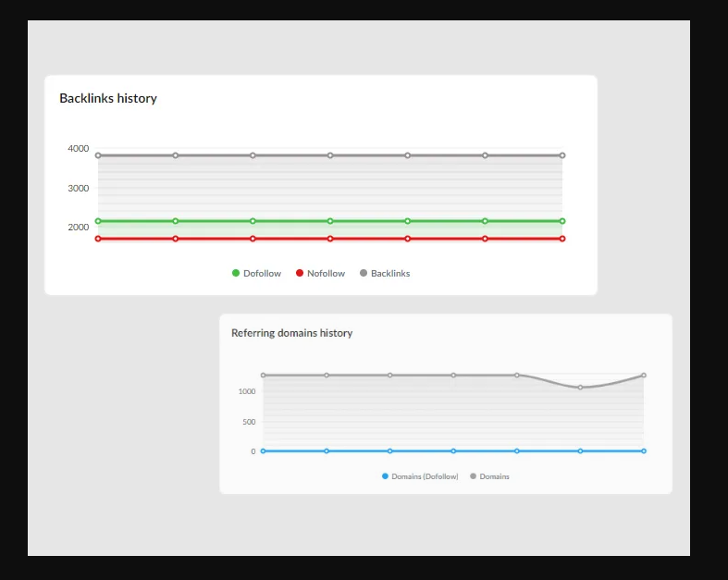728x580 pixels.
Task: Click the first blue Domains (Dofollow) data point
Action: pyautogui.click(x=264, y=450)
